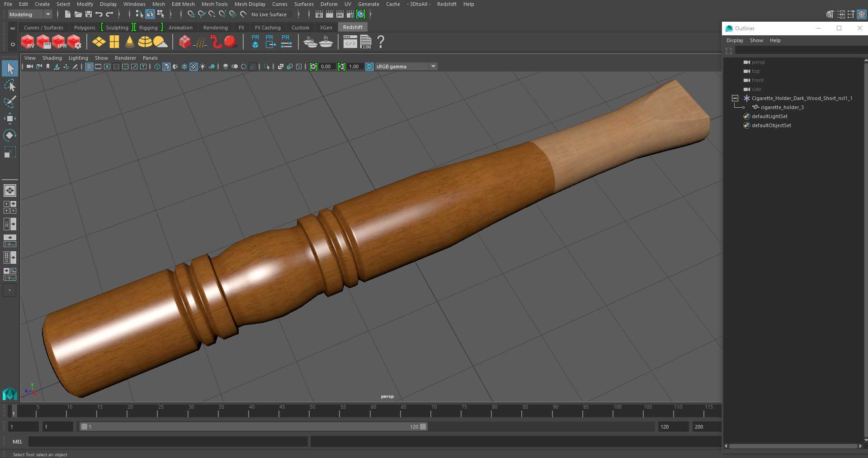The width and height of the screenshot is (868, 458).
Task: Open Outliner Display menu
Action: 735,40
